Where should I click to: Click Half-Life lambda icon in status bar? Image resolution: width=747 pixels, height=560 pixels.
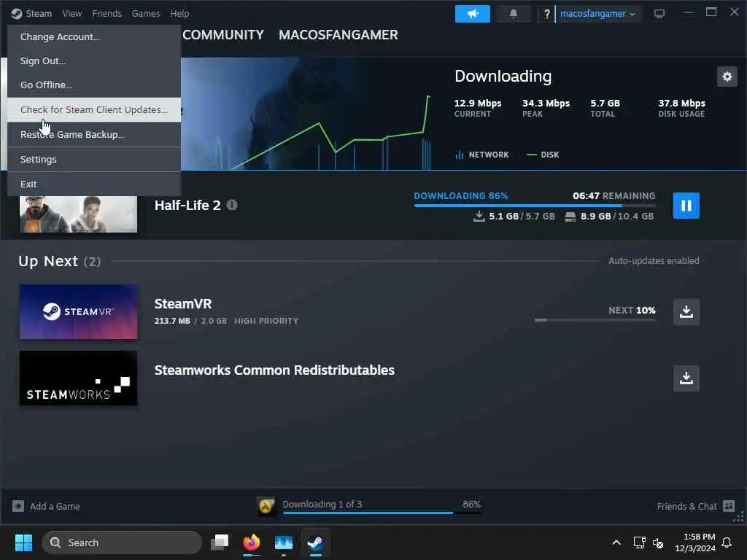[x=266, y=506]
